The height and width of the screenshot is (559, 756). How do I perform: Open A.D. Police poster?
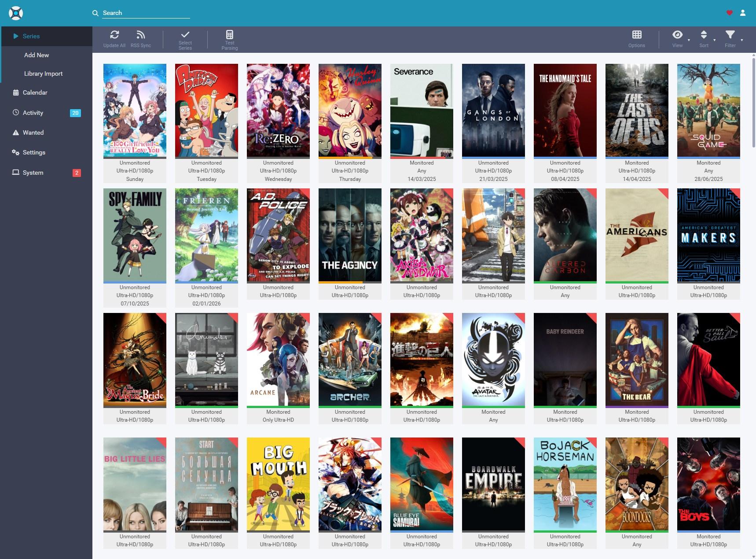point(278,235)
